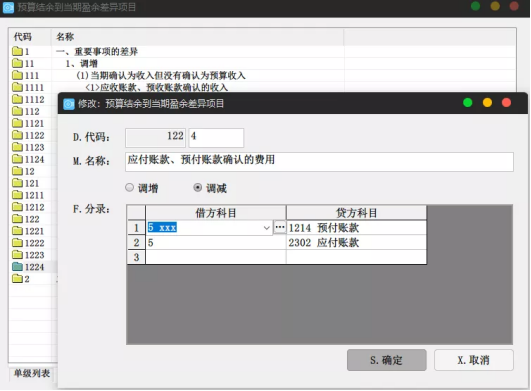Viewport: 531px width, 391px height.
Task: Click yellow button on 修改 dialog title bar
Action: point(487,103)
